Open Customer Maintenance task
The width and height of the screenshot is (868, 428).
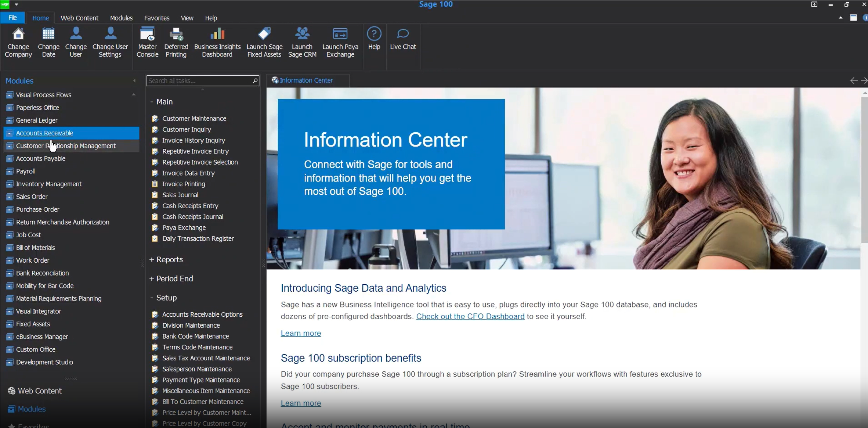point(194,118)
